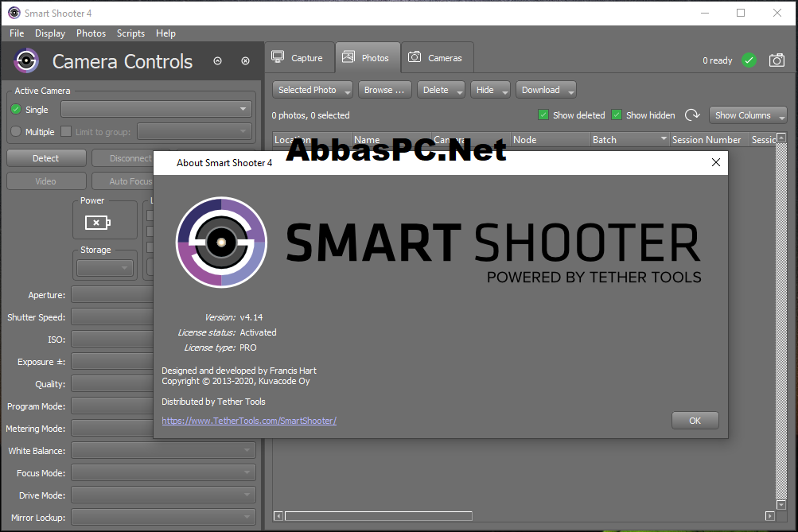Open the Help menu
The height and width of the screenshot is (532, 798).
tap(165, 33)
